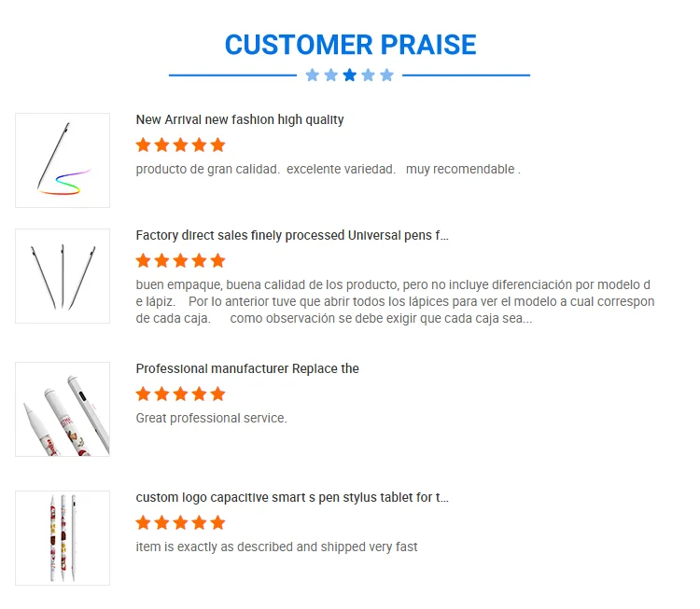Click fifth orange star of New Arrival review

217,145
